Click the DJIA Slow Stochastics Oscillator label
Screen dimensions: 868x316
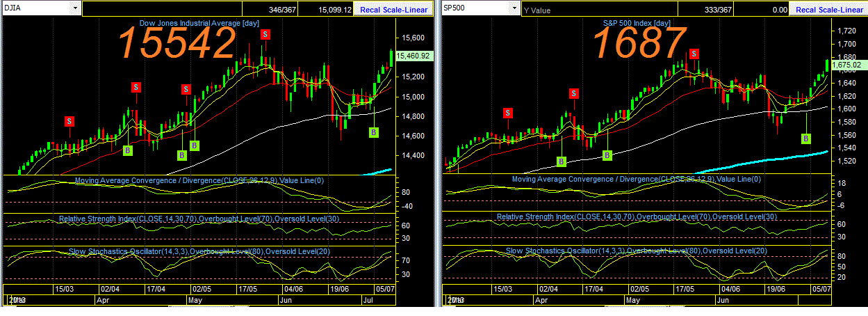pos(200,251)
